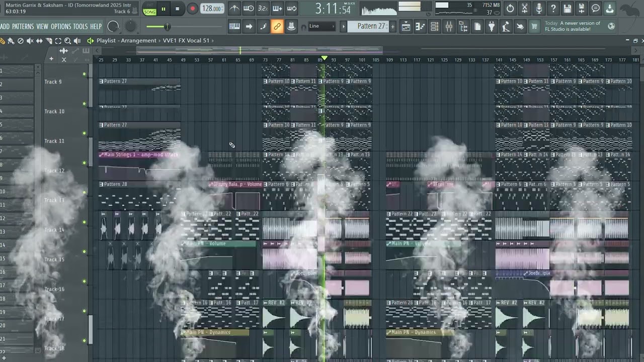Open the plugin picker plug icon
644x362 pixels.
tap(492, 26)
